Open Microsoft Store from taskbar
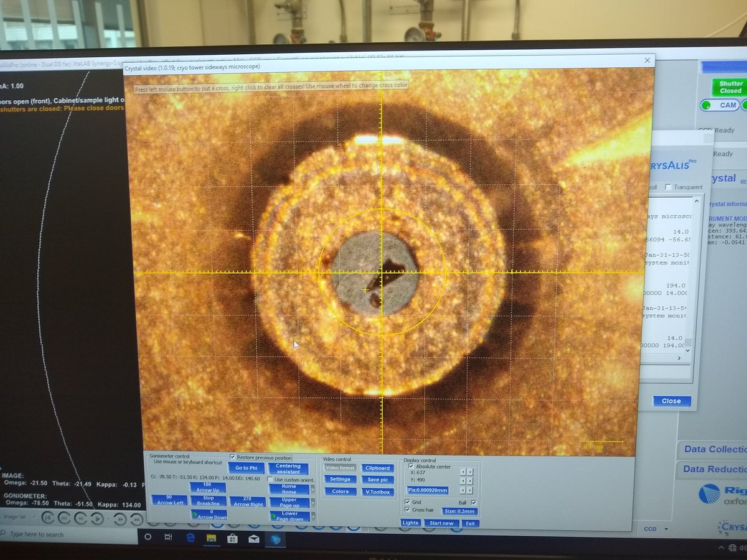 coord(232,538)
